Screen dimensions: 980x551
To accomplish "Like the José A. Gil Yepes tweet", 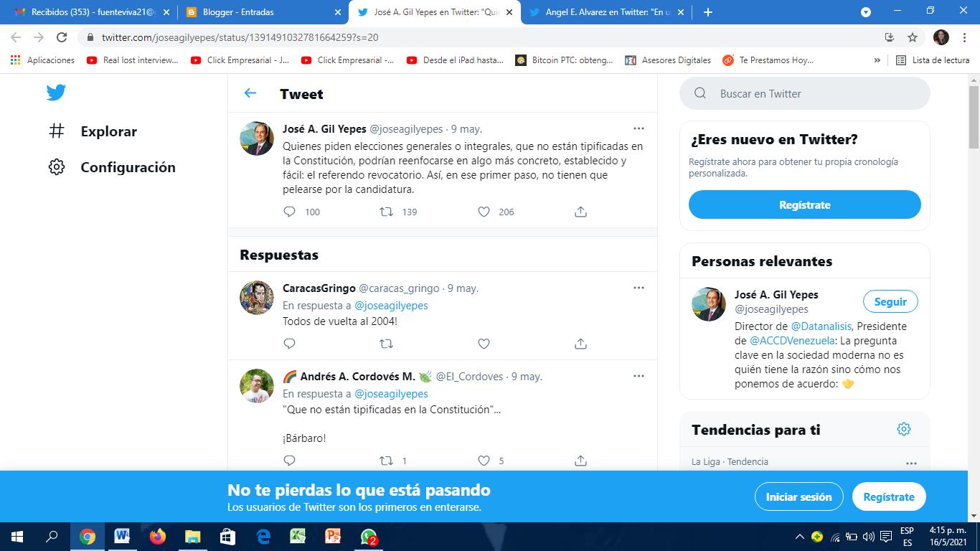I will [x=484, y=212].
